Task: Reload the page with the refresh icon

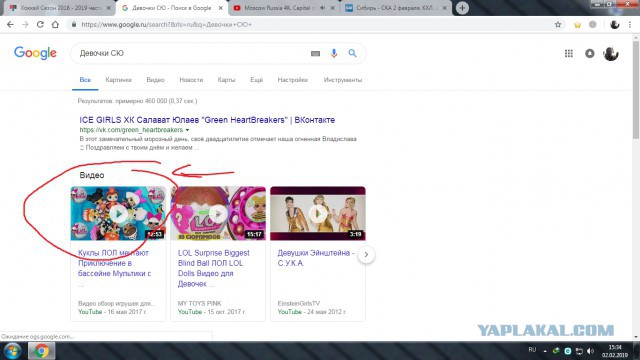Action: tap(40, 25)
